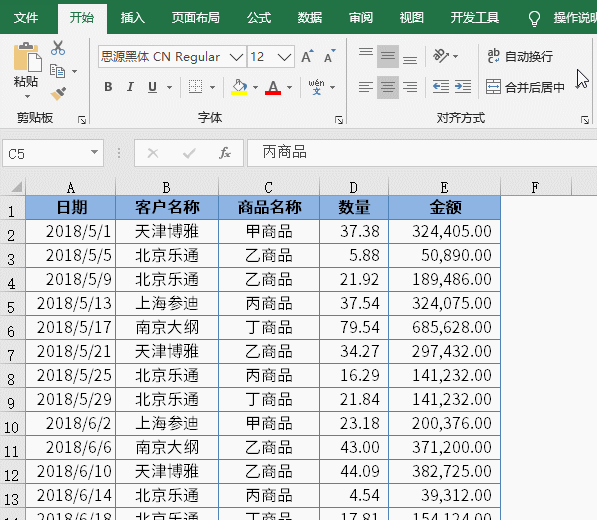Open the font size dropdown
The height and width of the screenshot is (520, 597).
click(x=284, y=57)
